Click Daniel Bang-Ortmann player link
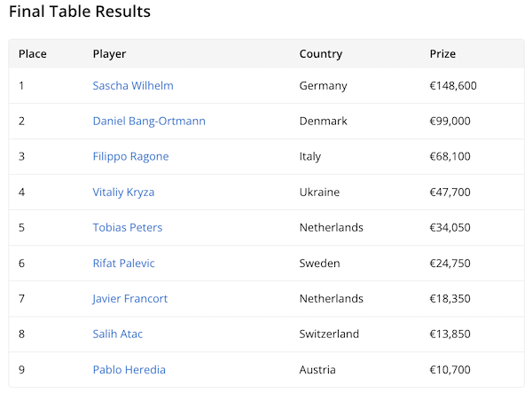 click(x=149, y=122)
